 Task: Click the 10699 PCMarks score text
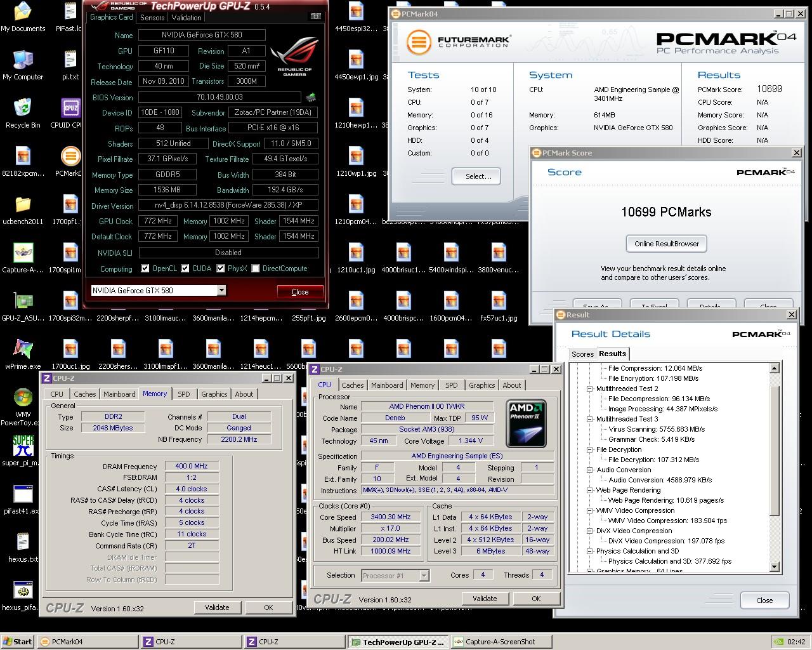tap(666, 212)
